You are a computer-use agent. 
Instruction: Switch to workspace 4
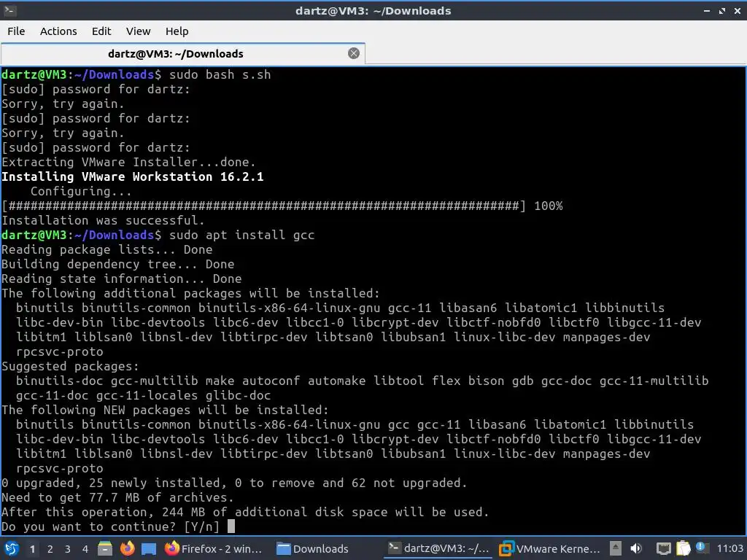[85, 549]
